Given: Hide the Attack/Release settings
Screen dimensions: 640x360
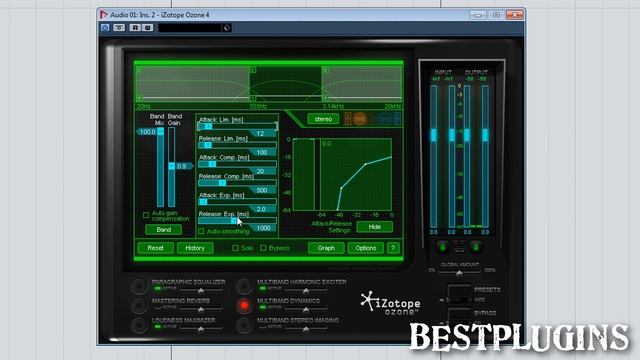Looking at the screenshot, I should (375, 227).
